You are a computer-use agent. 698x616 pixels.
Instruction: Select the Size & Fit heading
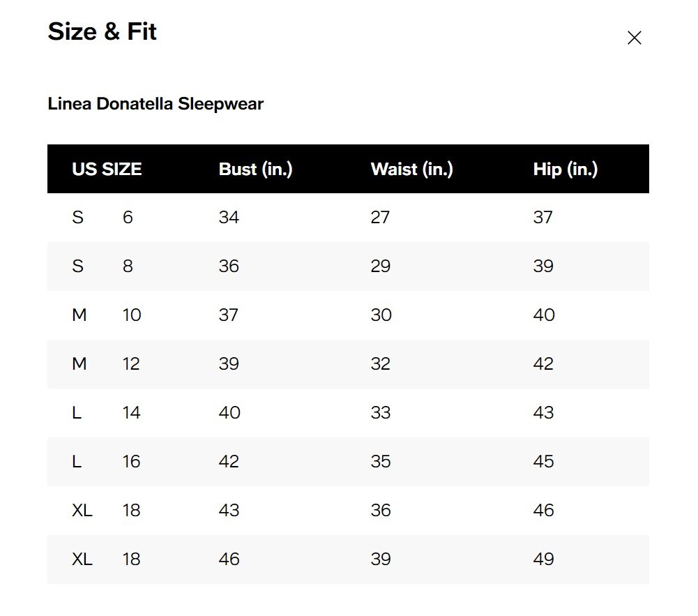point(102,31)
